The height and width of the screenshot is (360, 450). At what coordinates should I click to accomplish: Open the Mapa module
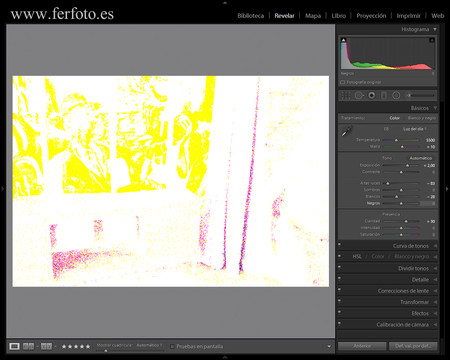[313, 16]
